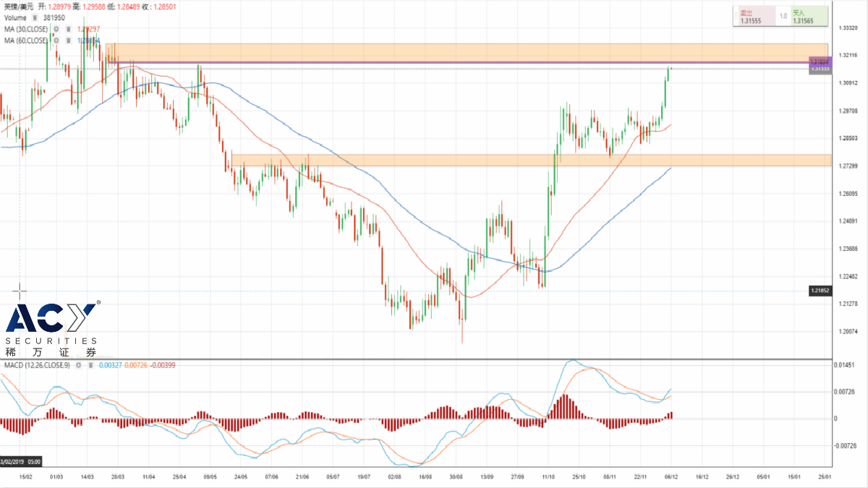Grab the trade panel drag handle dots
Screen dimensions: 868x488
coord(736,17)
